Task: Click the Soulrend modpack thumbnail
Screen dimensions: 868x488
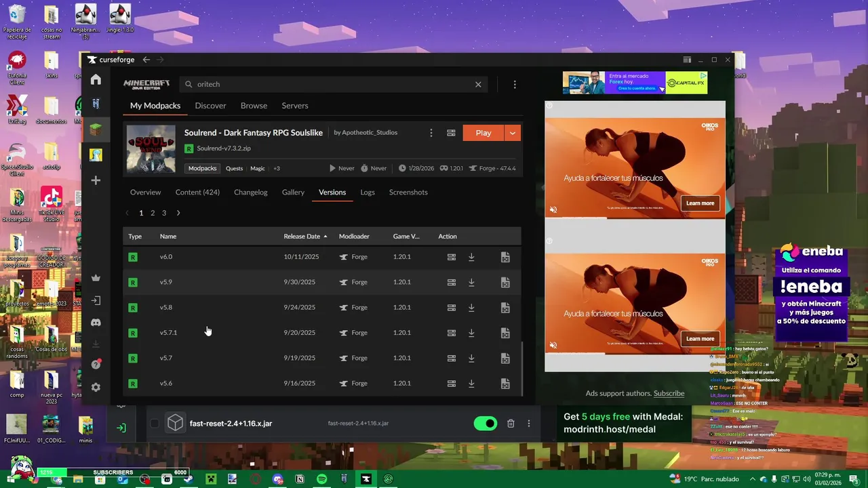Action: [151, 149]
